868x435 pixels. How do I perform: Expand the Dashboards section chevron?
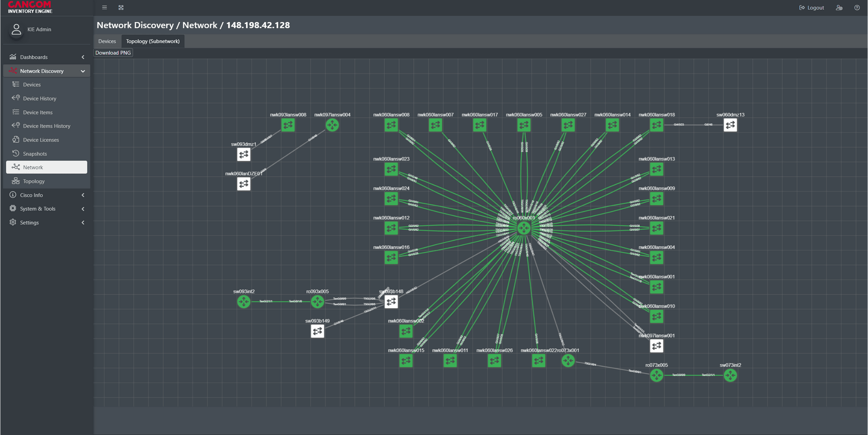pyautogui.click(x=83, y=57)
